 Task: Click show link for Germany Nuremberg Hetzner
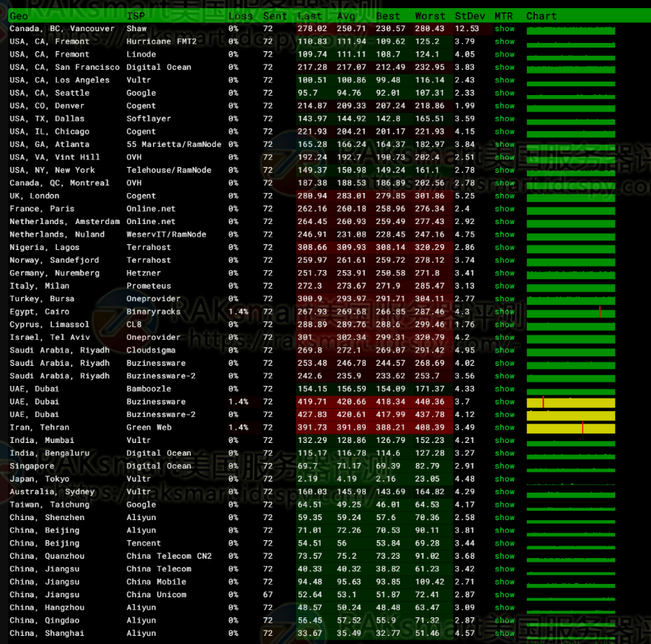click(x=505, y=273)
